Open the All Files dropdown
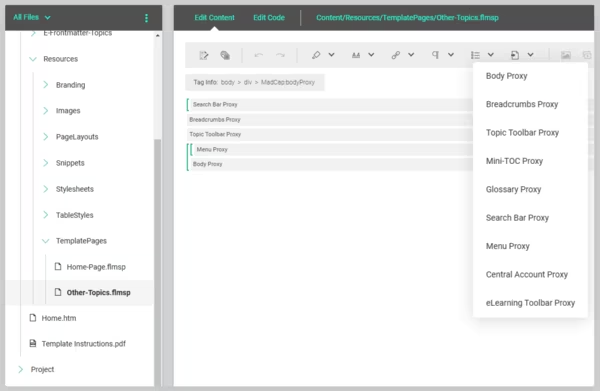The height and width of the screenshot is (391, 600). coord(32,17)
